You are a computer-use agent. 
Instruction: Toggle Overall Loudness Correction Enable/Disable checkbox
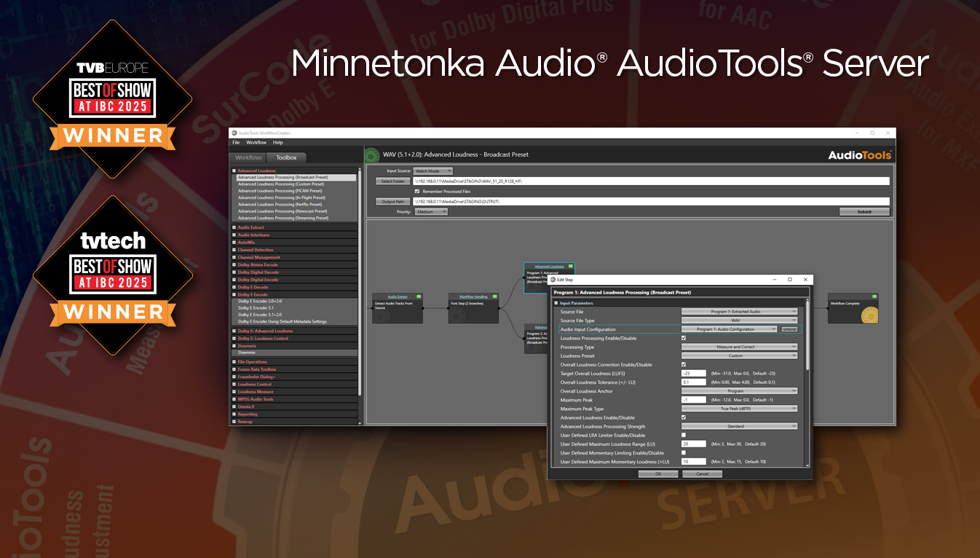point(683,364)
